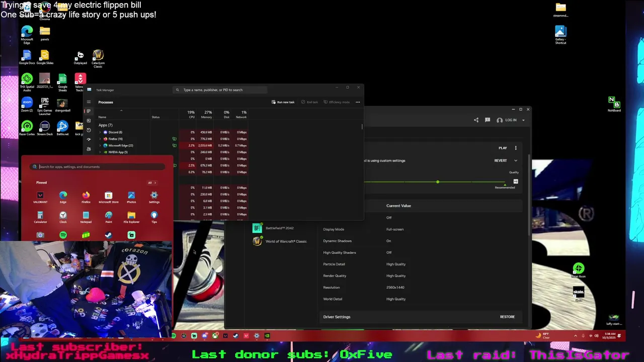This screenshot has width=644, height=362.
Task: Expand the Microsoft Edge (22) process group
Action: (x=100, y=145)
